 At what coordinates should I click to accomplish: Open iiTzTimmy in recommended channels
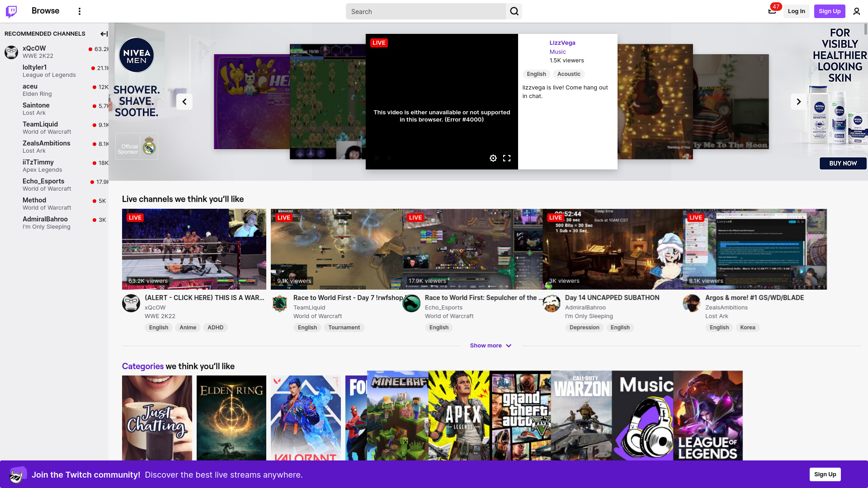pyautogui.click(x=54, y=166)
